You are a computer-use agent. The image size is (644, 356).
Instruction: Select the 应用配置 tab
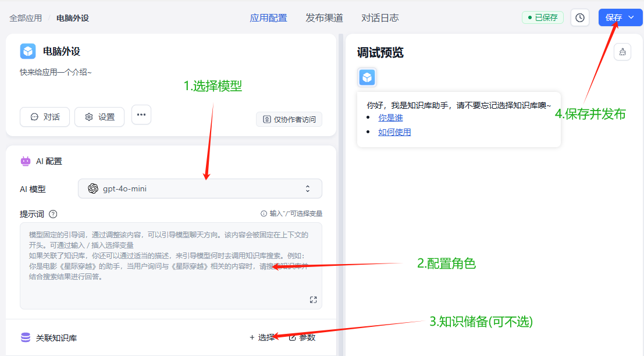(x=268, y=17)
